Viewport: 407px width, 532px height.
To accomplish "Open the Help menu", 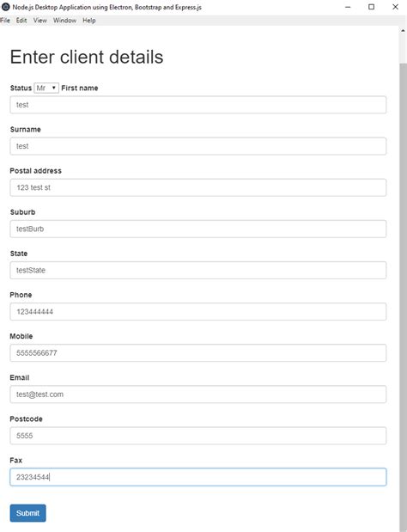I will tap(89, 21).
